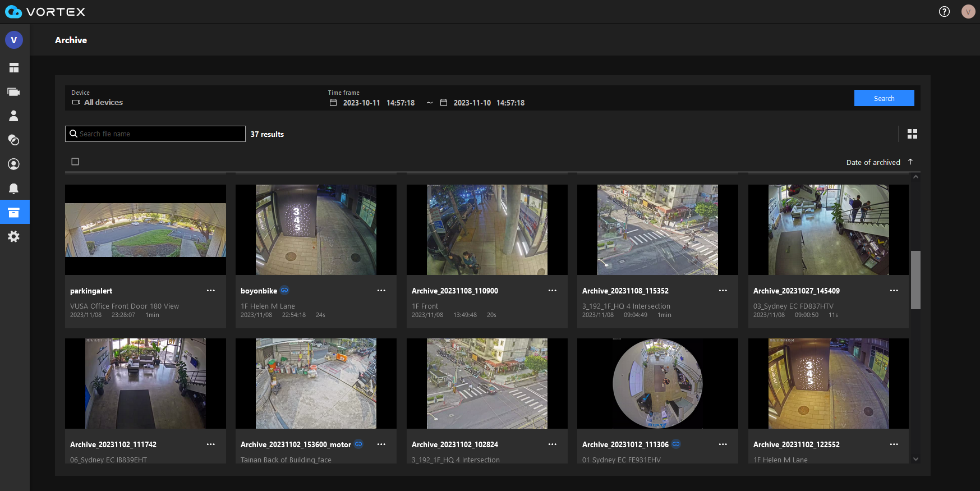Open the end date picker 2023-11-10
980x491 pixels.
(472, 103)
